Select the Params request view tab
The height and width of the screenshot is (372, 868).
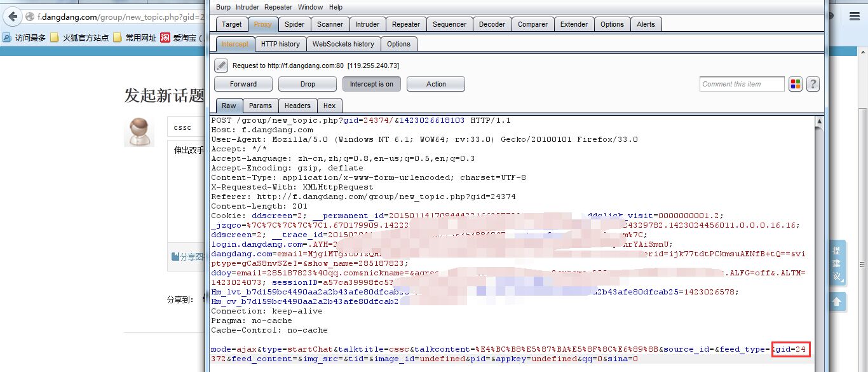pyautogui.click(x=261, y=106)
